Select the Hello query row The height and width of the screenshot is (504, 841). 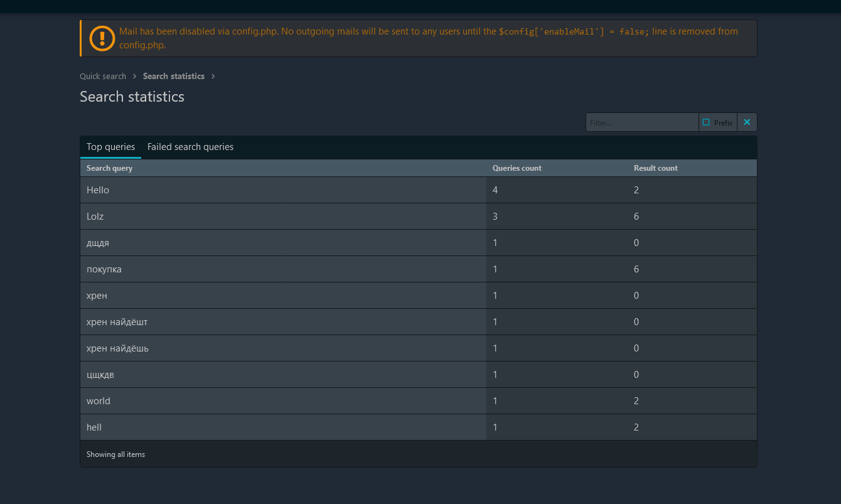point(251,190)
